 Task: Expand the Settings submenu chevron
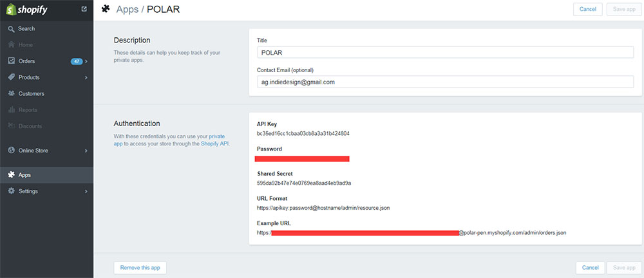click(x=86, y=191)
